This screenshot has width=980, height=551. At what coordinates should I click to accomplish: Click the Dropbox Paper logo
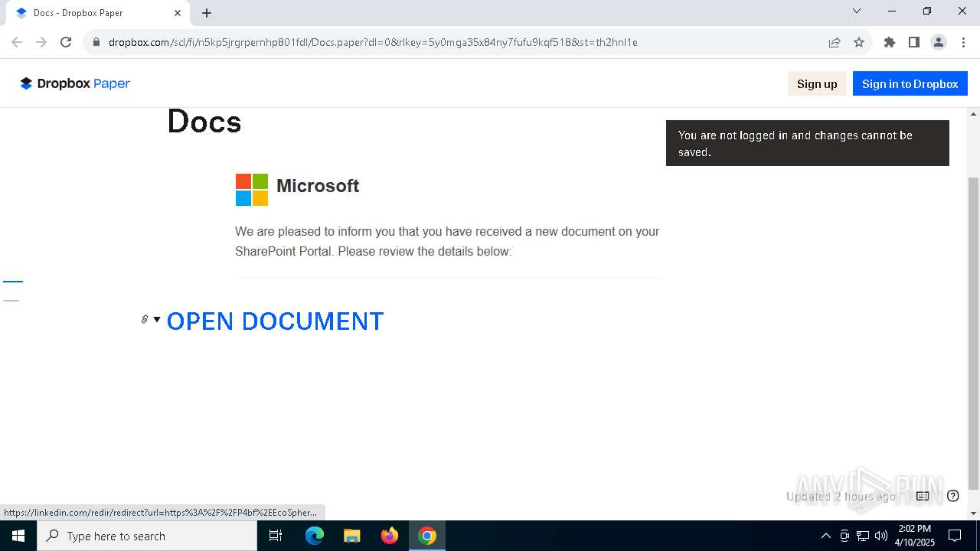75,83
